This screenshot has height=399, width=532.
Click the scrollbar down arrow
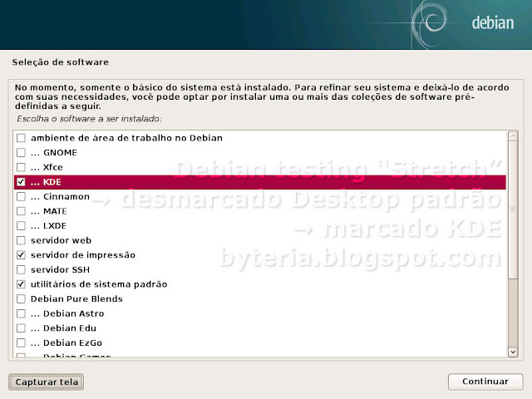pyautogui.click(x=513, y=353)
